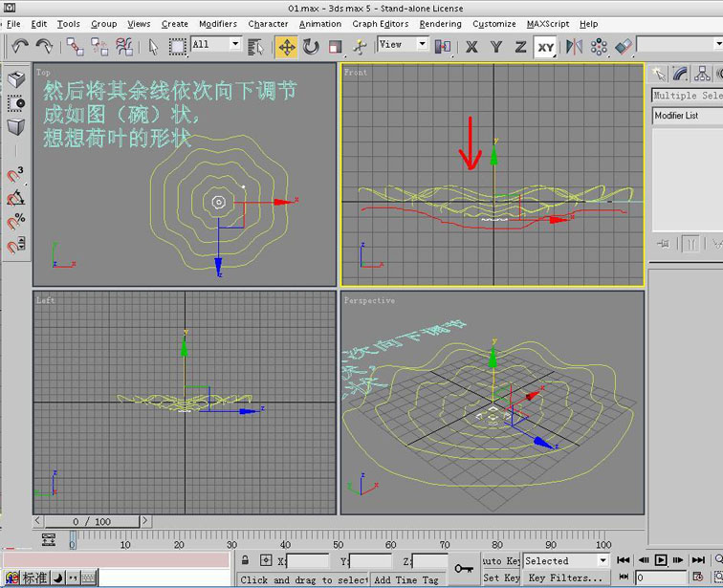Open the Rendering menu
This screenshot has height=588, width=723.
coord(440,24)
